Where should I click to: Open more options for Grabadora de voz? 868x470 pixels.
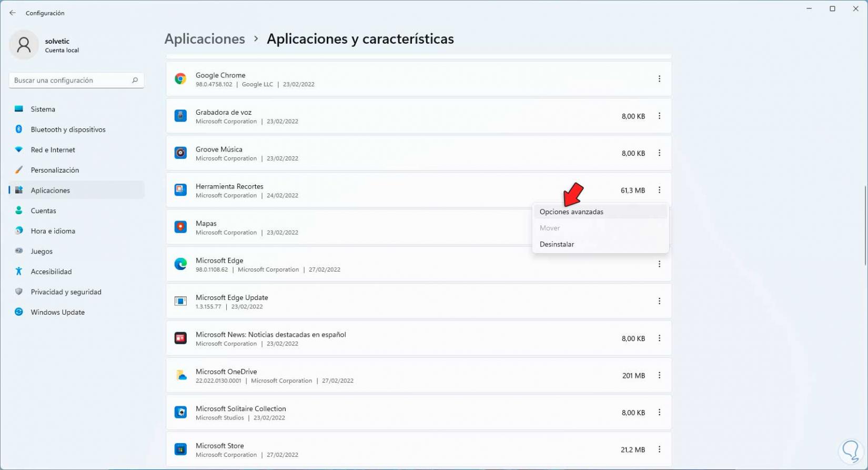[x=659, y=116]
